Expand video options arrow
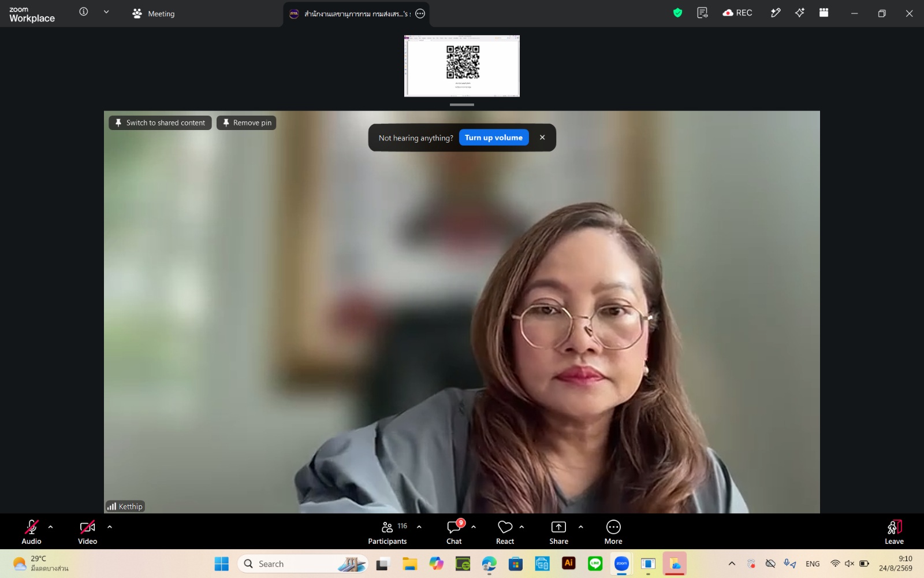The width and height of the screenshot is (924, 578). tap(110, 527)
